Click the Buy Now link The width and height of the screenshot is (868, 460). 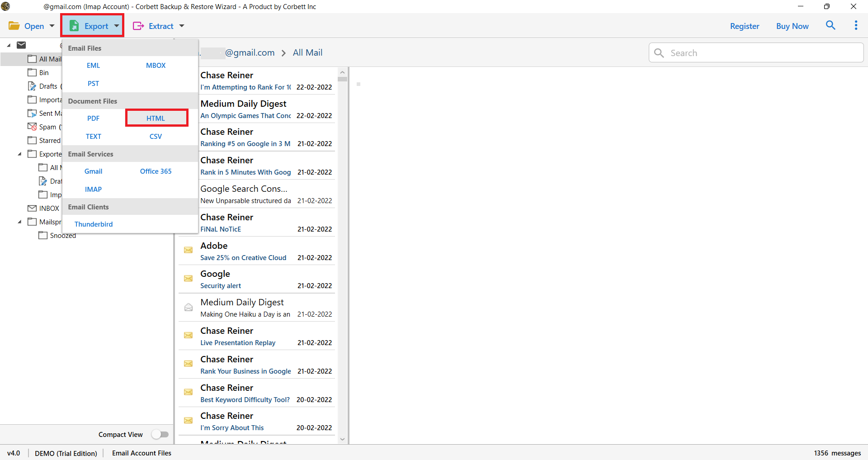(x=793, y=26)
